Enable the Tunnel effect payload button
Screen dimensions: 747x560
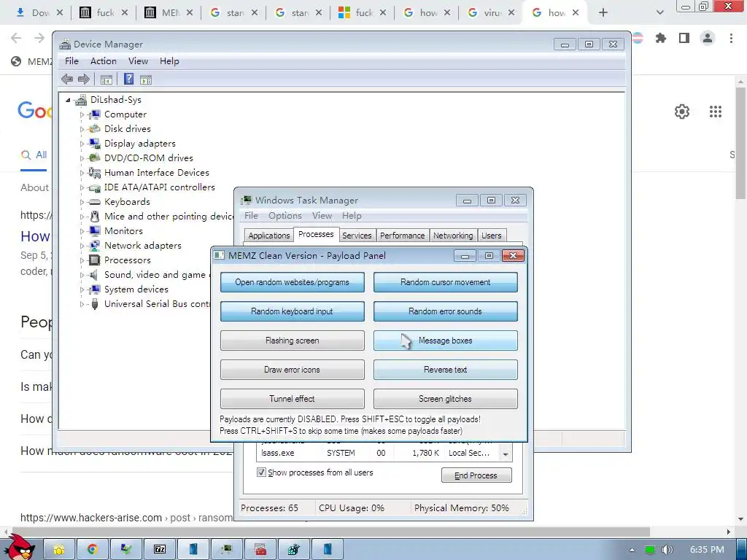pos(292,399)
